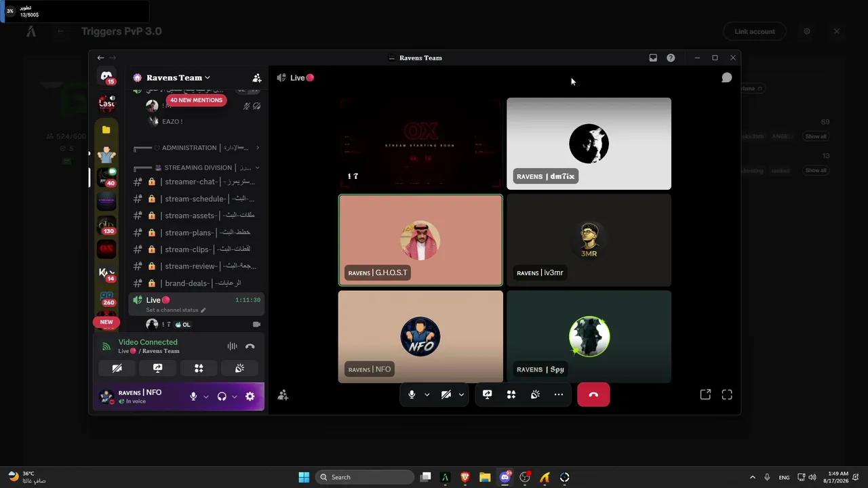Click NEW unread indicator in server list
The height and width of the screenshot is (488, 868).
click(106, 322)
